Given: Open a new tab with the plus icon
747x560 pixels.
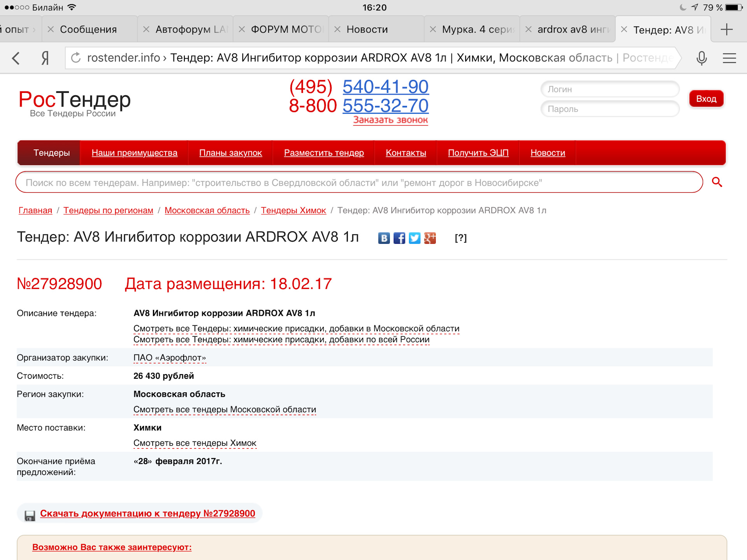Looking at the screenshot, I should point(726,30).
